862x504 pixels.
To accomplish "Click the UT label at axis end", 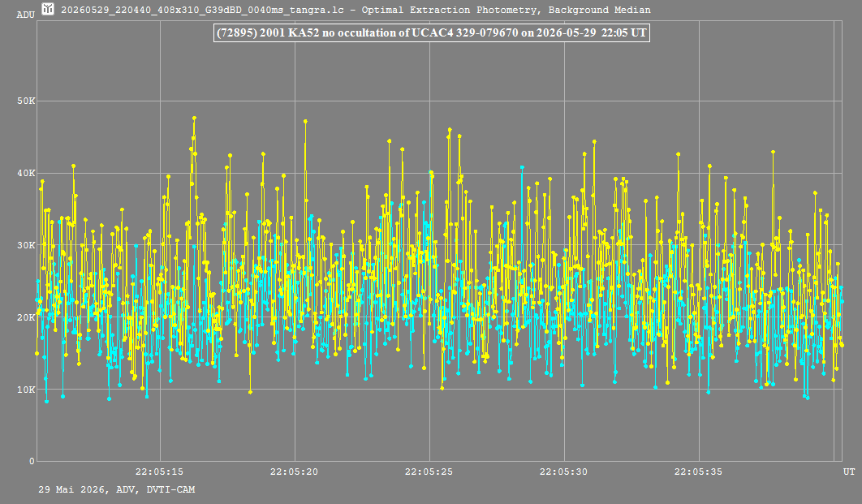I will (x=849, y=472).
